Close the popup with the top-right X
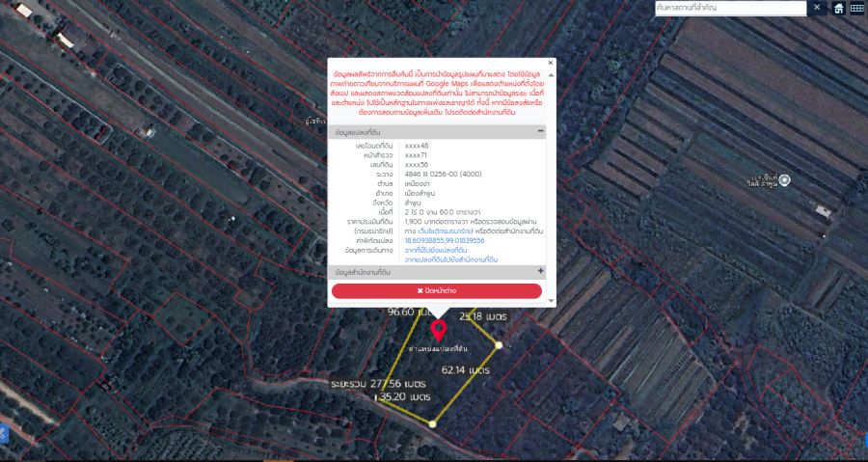The width and height of the screenshot is (868, 462). [x=551, y=63]
